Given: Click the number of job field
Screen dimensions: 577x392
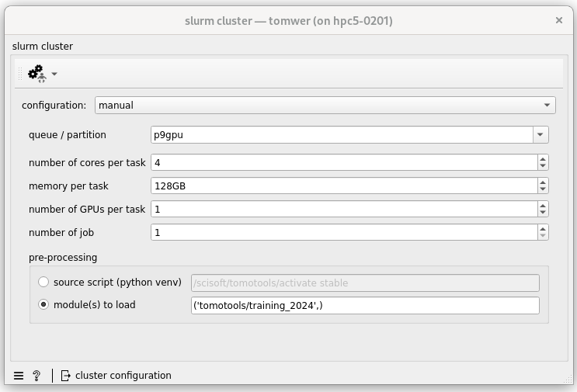Looking at the screenshot, I should [x=345, y=232].
